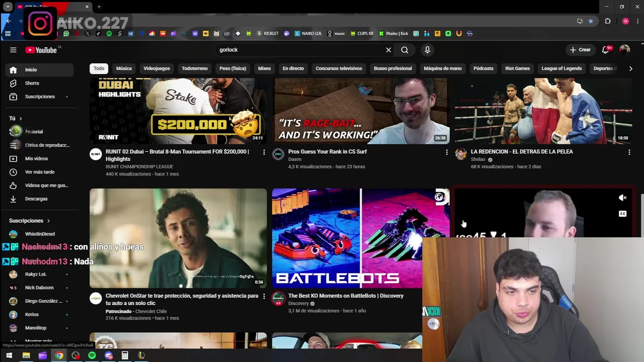
Task: Open the Discord taskbar icon
Action: click(109, 356)
